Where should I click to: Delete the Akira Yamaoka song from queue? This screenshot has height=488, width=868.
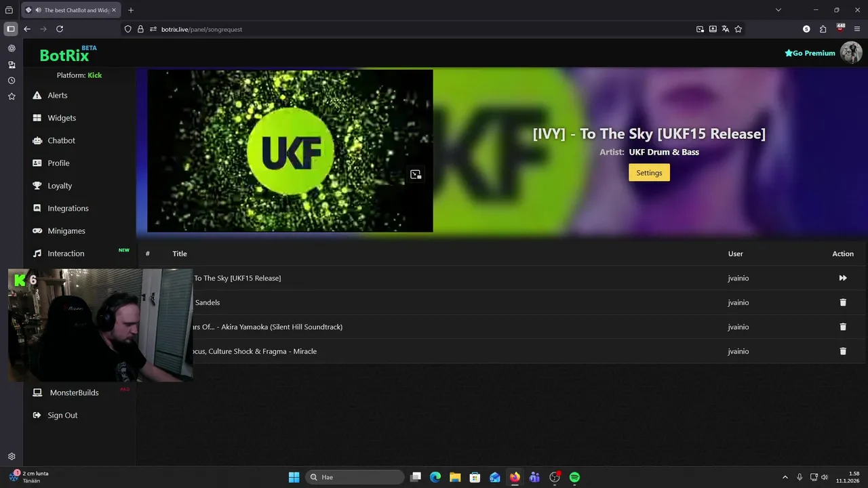click(x=843, y=327)
